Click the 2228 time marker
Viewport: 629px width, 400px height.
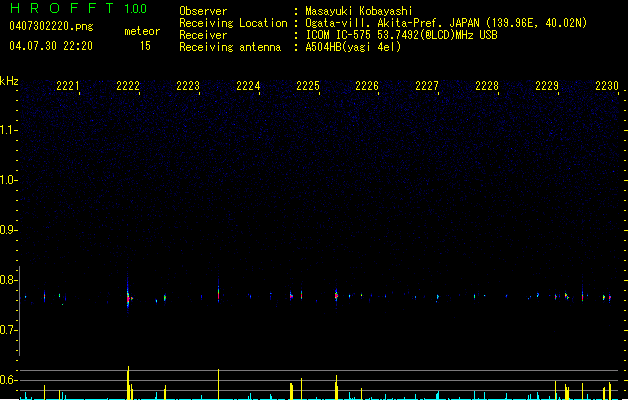(487, 86)
